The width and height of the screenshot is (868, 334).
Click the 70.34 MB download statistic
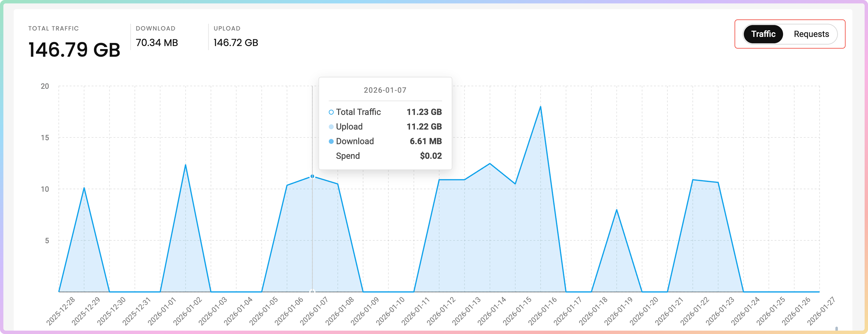[x=157, y=43]
